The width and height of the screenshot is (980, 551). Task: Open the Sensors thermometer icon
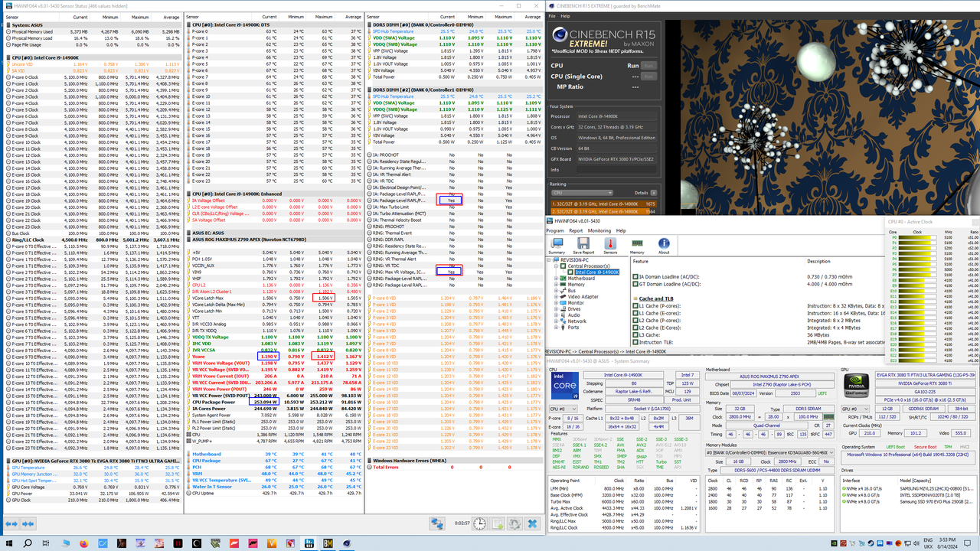tap(610, 245)
